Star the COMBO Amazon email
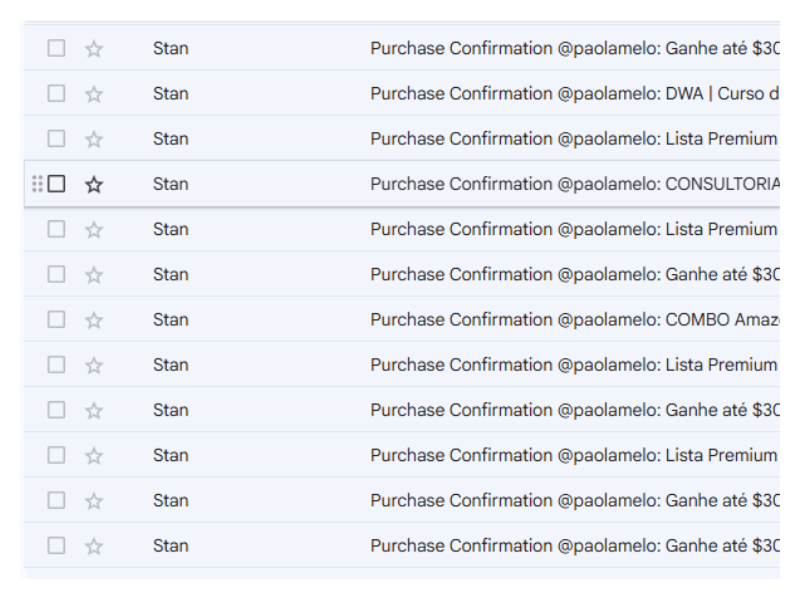This screenshot has width=800, height=600. pos(94,320)
